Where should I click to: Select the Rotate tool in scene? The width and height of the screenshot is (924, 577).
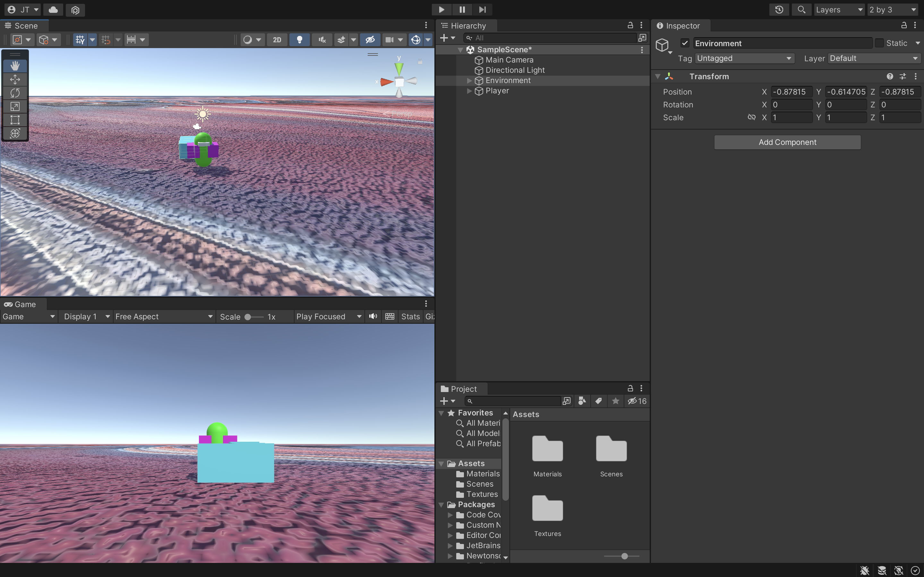(x=15, y=93)
